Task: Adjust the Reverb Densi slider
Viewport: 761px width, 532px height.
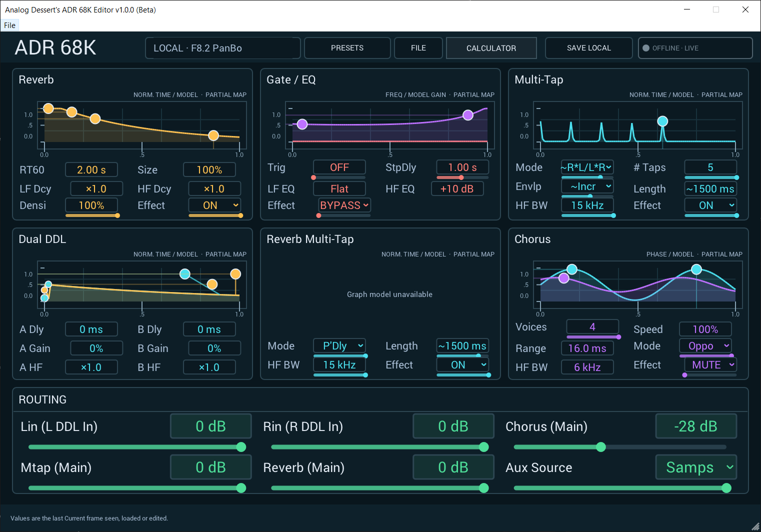Action: point(91,215)
